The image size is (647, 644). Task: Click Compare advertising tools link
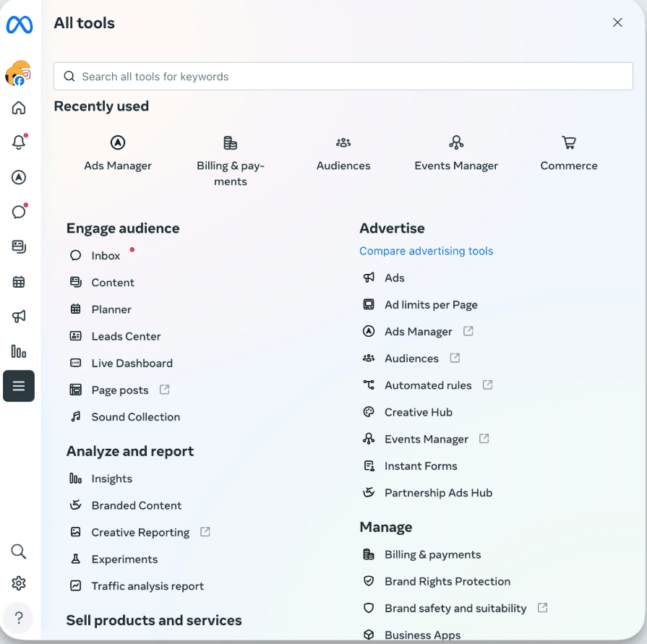(x=427, y=251)
